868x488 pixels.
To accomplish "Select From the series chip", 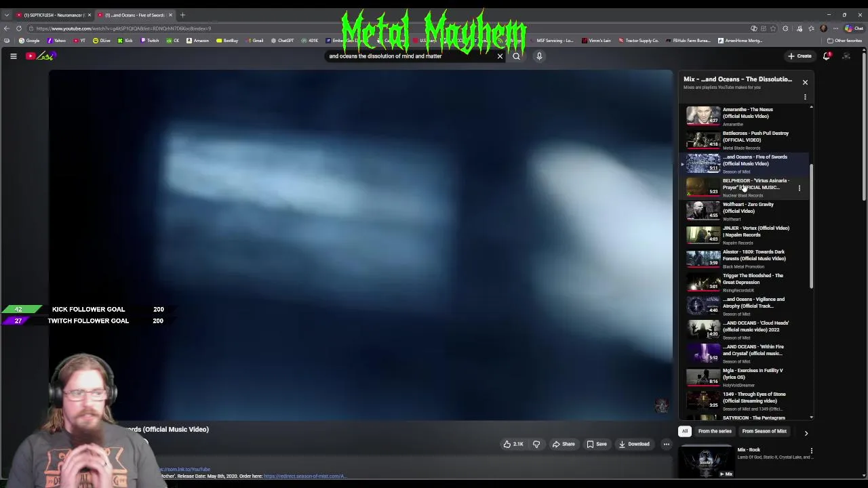I will 715,432.
